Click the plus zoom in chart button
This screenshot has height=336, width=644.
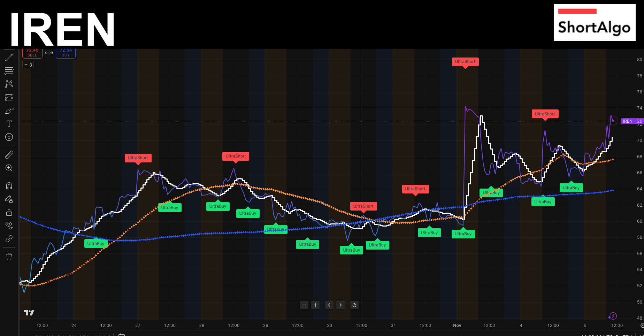[x=315, y=305]
